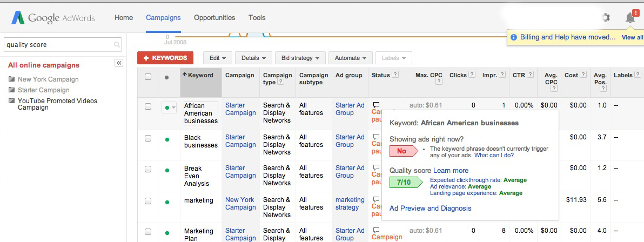Click speech bubble icon in Break Even Analysis row
This screenshot has width=644, height=242.
coord(376,167)
